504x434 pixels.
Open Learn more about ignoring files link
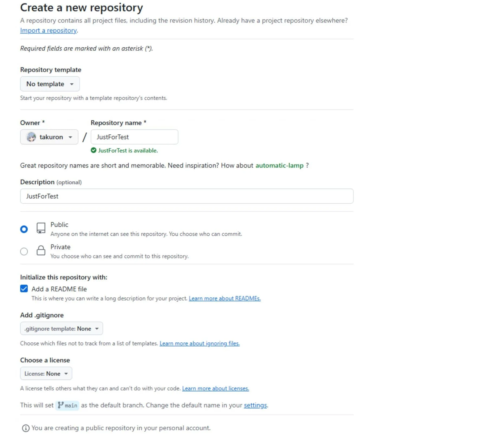(x=199, y=343)
